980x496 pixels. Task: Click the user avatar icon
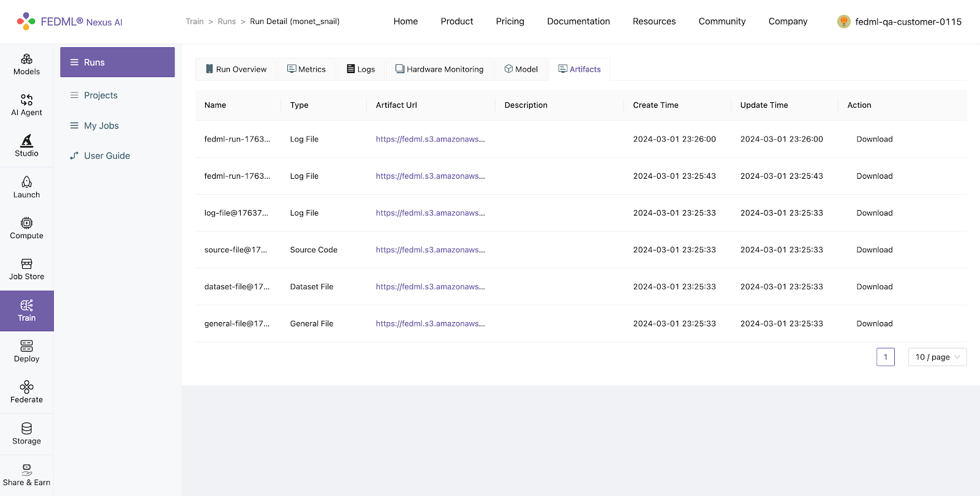(x=844, y=21)
